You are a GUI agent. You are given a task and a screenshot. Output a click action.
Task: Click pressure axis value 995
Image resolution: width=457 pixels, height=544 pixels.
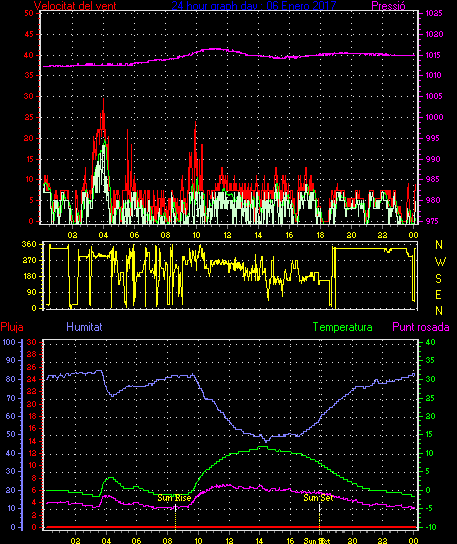tap(433, 138)
